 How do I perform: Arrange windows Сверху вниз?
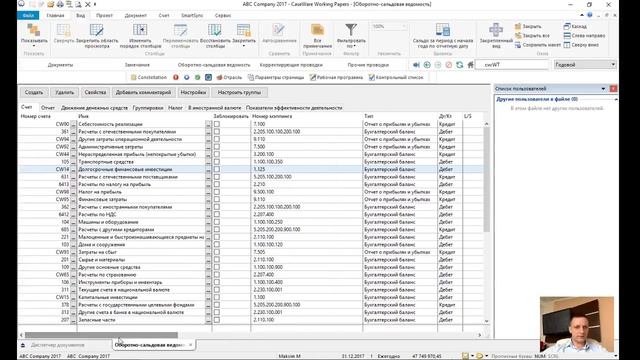point(581,45)
